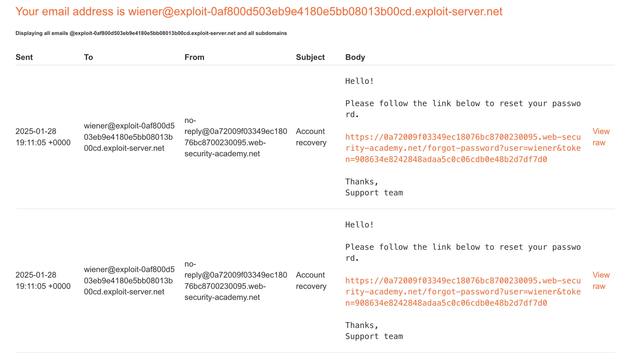Image resolution: width=644 pixels, height=354 pixels.
Task: Click the orange email address heading
Action: coord(259,12)
